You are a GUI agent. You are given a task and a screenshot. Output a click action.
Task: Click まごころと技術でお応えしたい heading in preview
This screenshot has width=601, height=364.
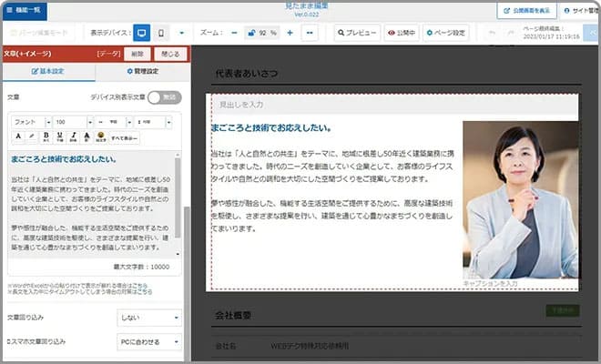(x=271, y=128)
